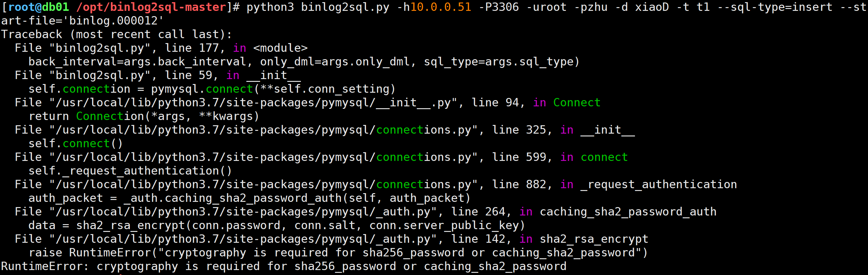868x275 pixels.
Task: Click the line starting 'back_interval=args.back_interval'
Action: (x=304, y=62)
